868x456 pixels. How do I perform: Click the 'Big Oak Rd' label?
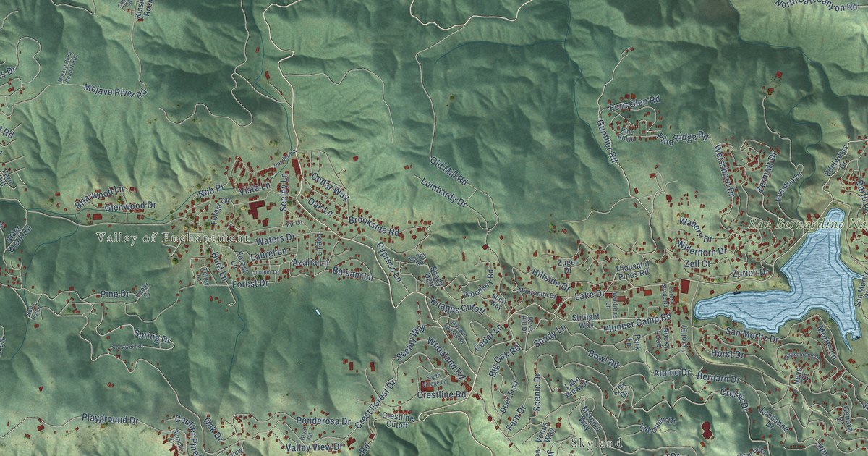click(x=505, y=360)
